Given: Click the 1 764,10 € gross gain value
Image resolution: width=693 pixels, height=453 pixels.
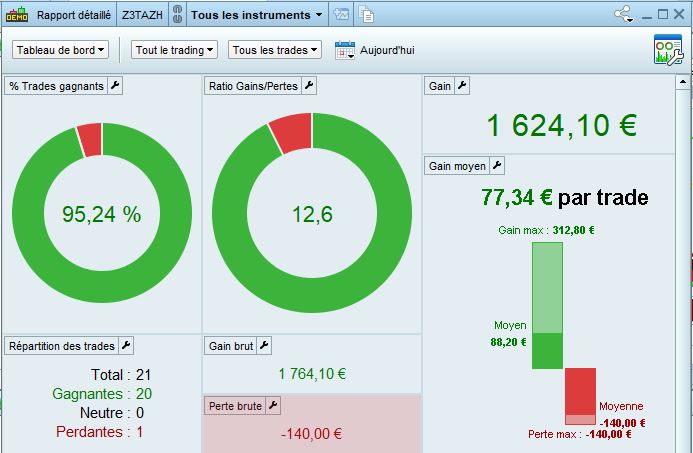Looking at the screenshot, I should [x=312, y=374].
